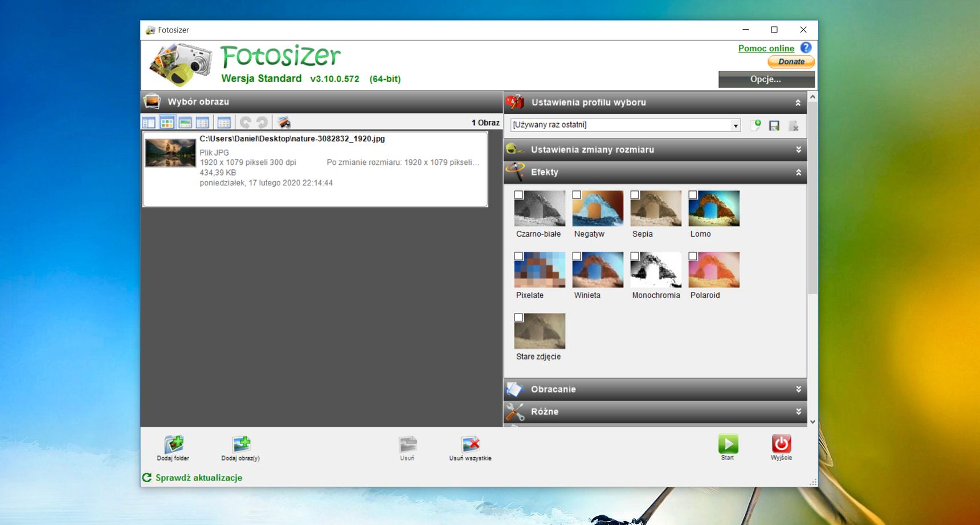Enable the Negatyw effect checkbox
980x525 pixels.
tap(577, 195)
